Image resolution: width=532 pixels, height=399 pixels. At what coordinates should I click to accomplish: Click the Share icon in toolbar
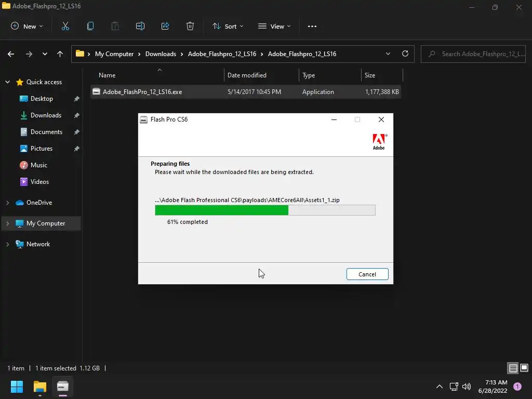(165, 26)
